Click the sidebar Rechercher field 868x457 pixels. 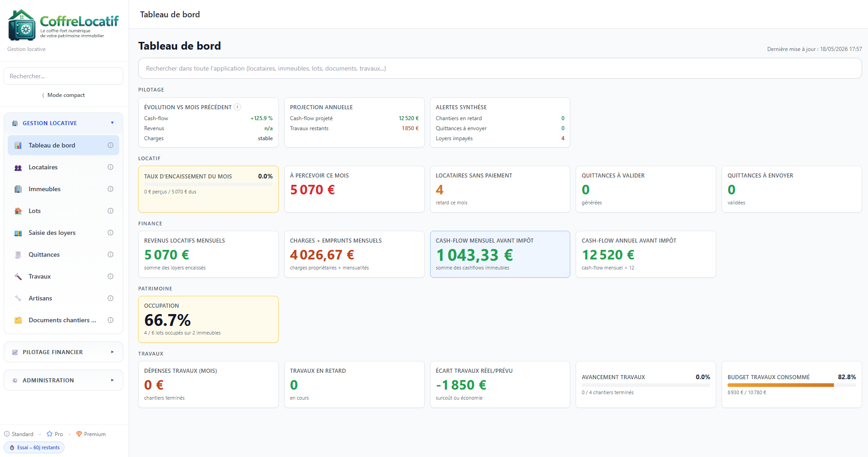[63, 76]
